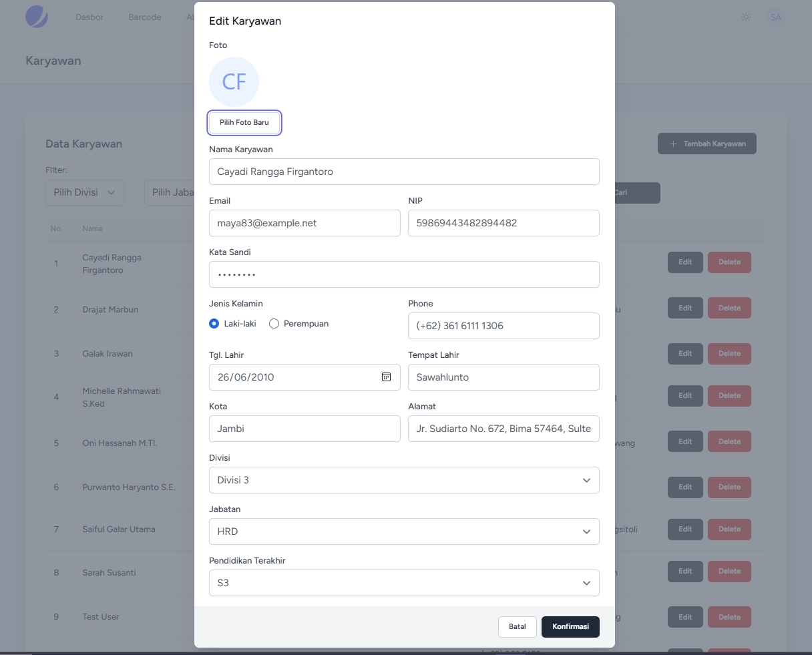Click the Konfirmasi button

coord(570,627)
